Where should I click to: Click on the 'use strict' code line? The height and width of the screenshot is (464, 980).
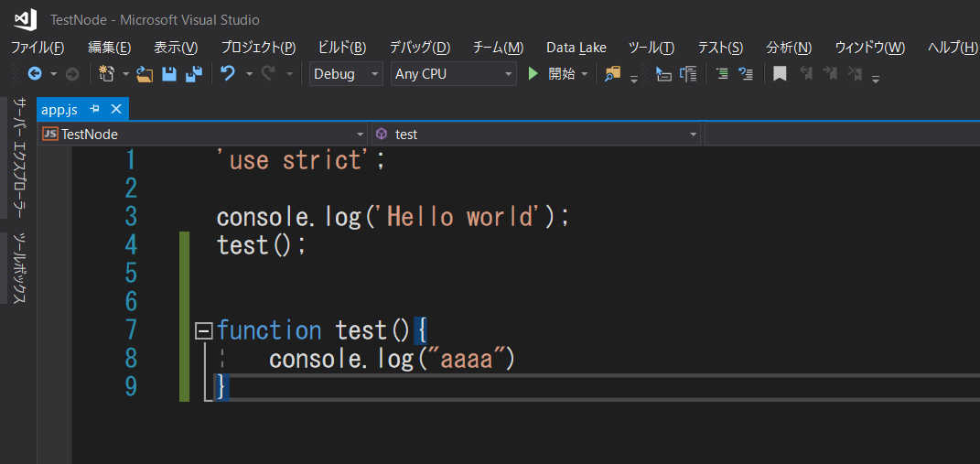(300, 161)
